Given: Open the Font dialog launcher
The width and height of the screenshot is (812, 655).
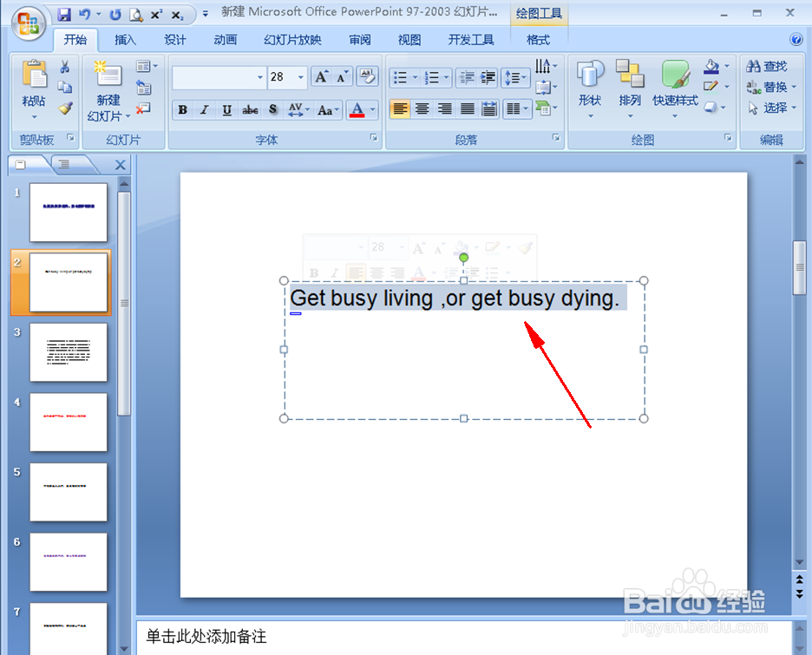Looking at the screenshot, I should (x=373, y=138).
